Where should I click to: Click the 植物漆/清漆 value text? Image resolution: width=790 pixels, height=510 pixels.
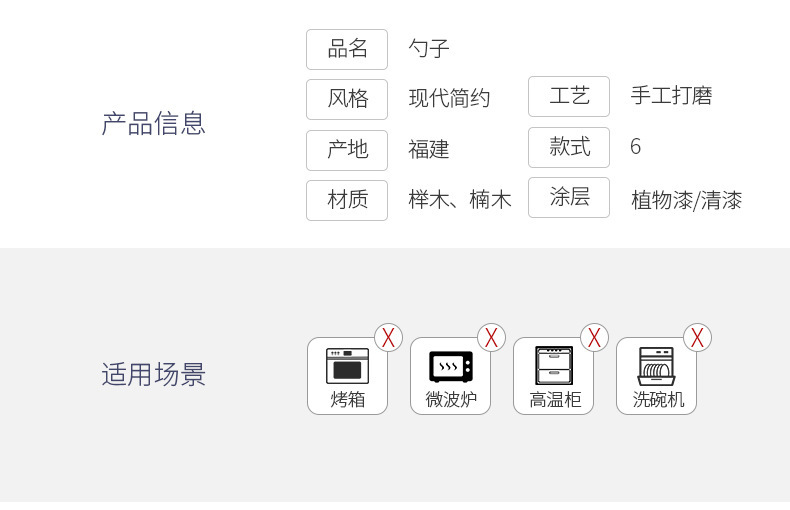point(686,201)
